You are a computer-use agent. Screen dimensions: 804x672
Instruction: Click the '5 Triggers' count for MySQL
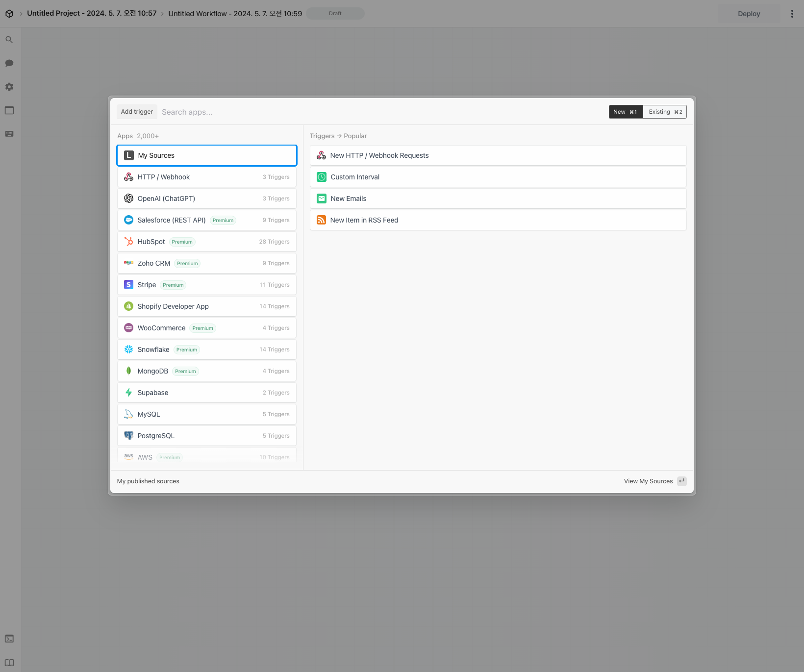[x=276, y=414]
